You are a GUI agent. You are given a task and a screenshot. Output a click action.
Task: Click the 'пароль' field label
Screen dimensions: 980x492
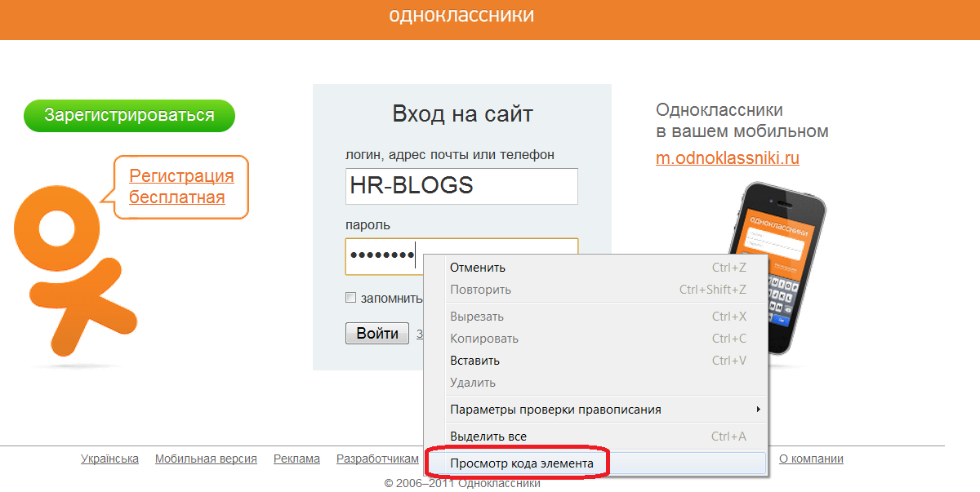point(367,224)
